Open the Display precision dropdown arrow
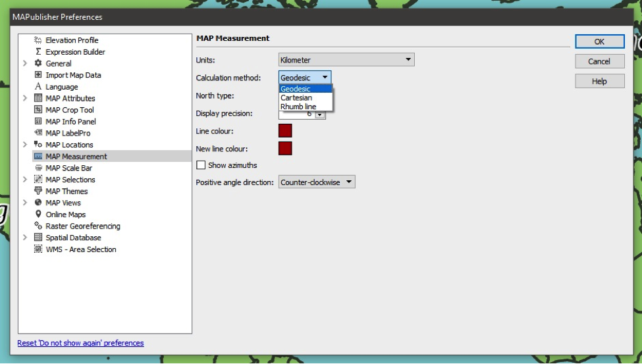This screenshot has width=642, height=364. (x=321, y=115)
